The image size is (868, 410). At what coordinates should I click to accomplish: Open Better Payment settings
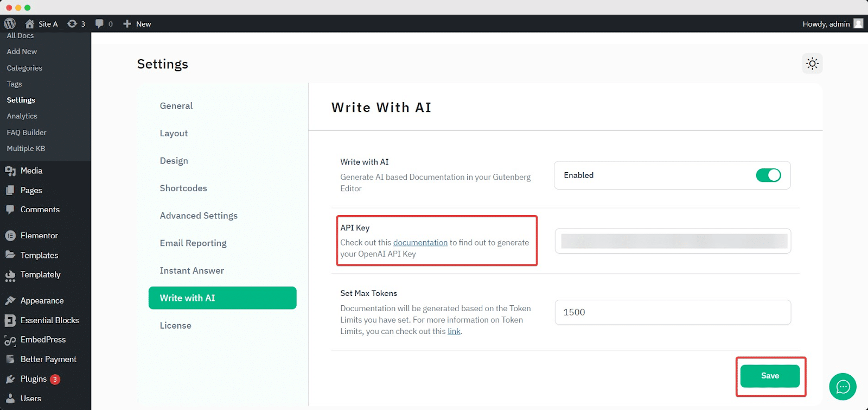coord(48,359)
